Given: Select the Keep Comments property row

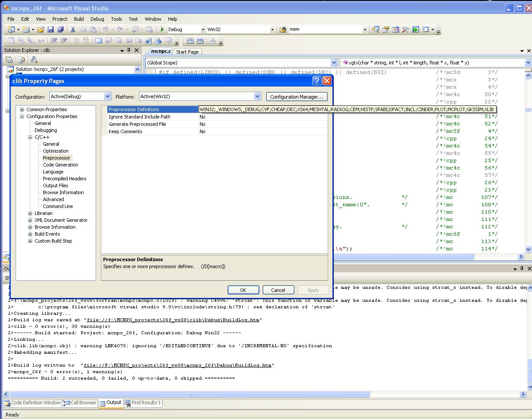Looking at the screenshot, I should pyautogui.click(x=125, y=131).
